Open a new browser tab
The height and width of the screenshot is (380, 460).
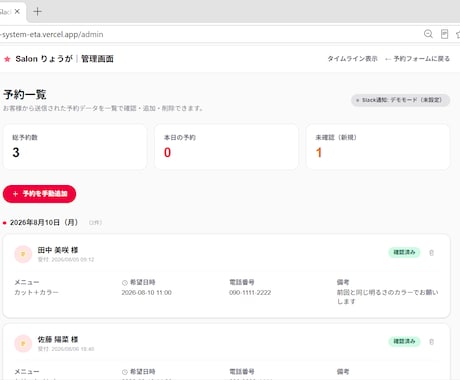pyautogui.click(x=38, y=12)
